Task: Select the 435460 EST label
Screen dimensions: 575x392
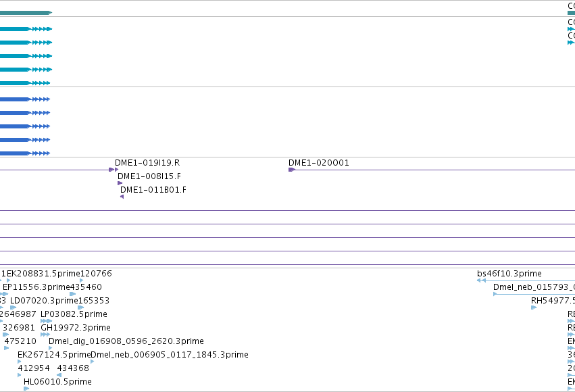Action: (86, 287)
